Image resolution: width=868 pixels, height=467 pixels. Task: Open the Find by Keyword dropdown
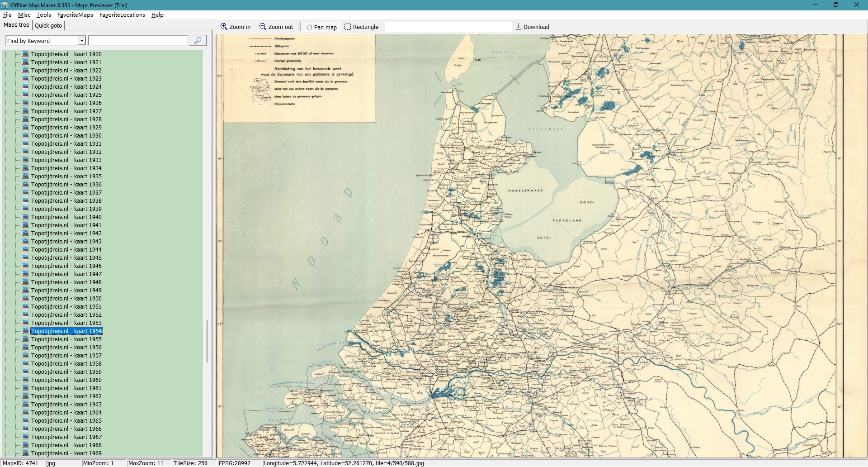82,41
